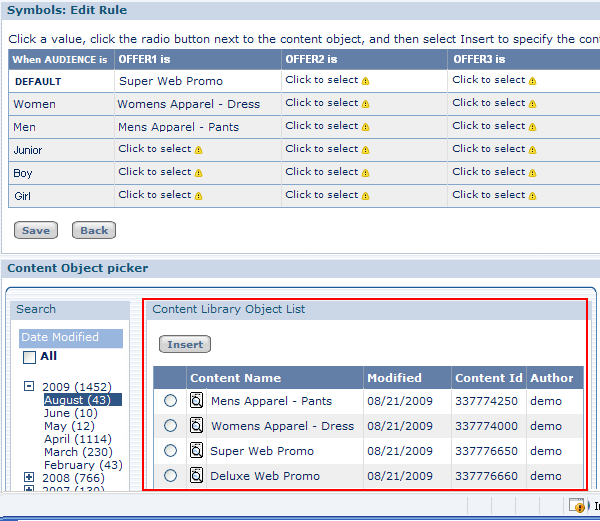The image size is (600, 521).
Task: Click warning icon in Men OFFER2 cell
Action: (366, 127)
